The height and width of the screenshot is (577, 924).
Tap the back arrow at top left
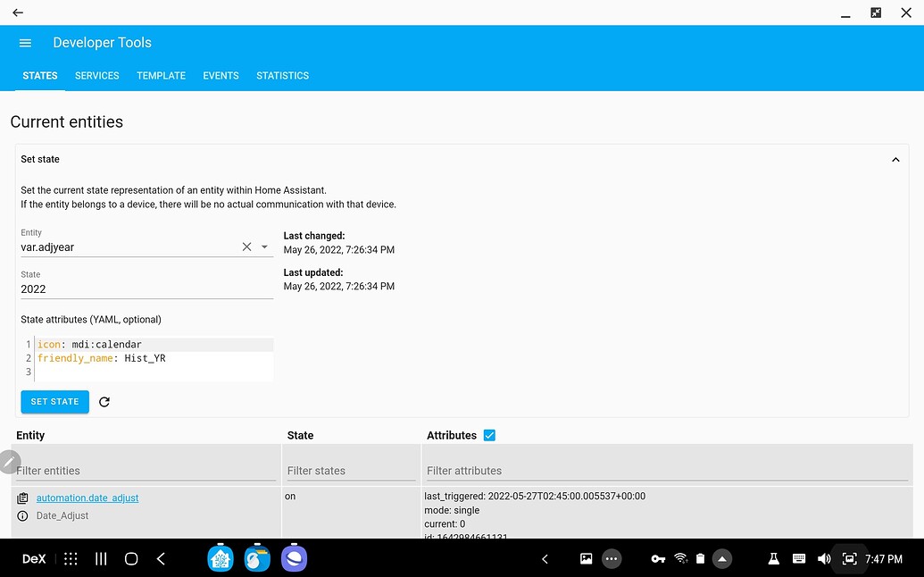(16, 13)
